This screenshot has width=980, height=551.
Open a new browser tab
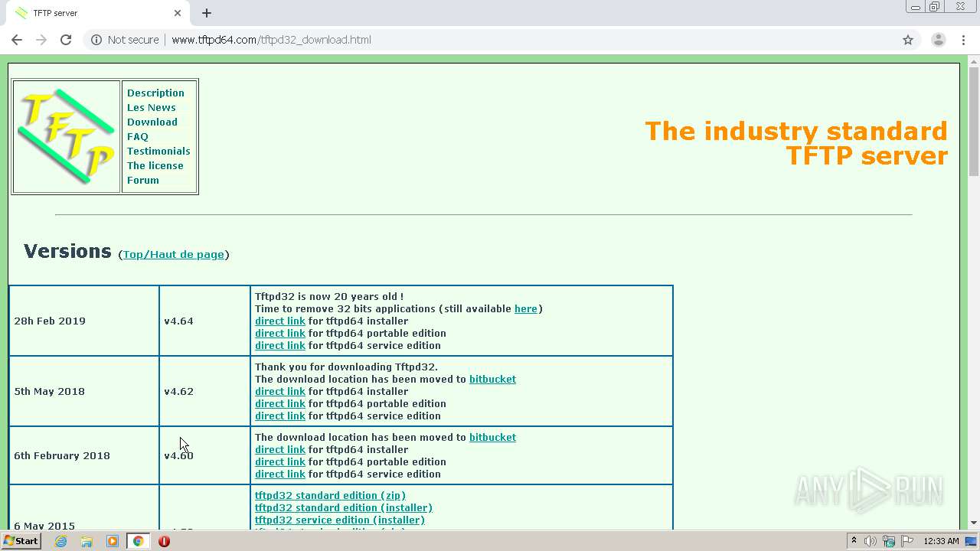(x=207, y=13)
